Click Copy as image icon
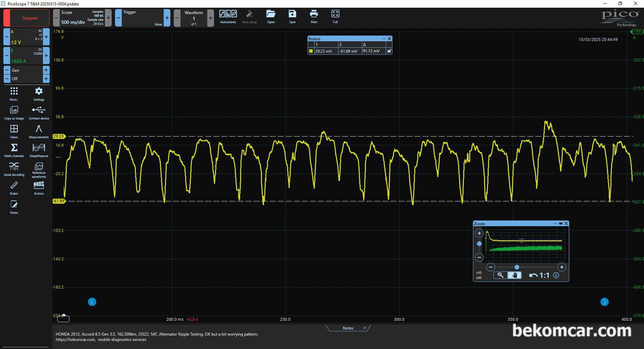This screenshot has width=644, height=349. pyautogui.click(x=14, y=113)
